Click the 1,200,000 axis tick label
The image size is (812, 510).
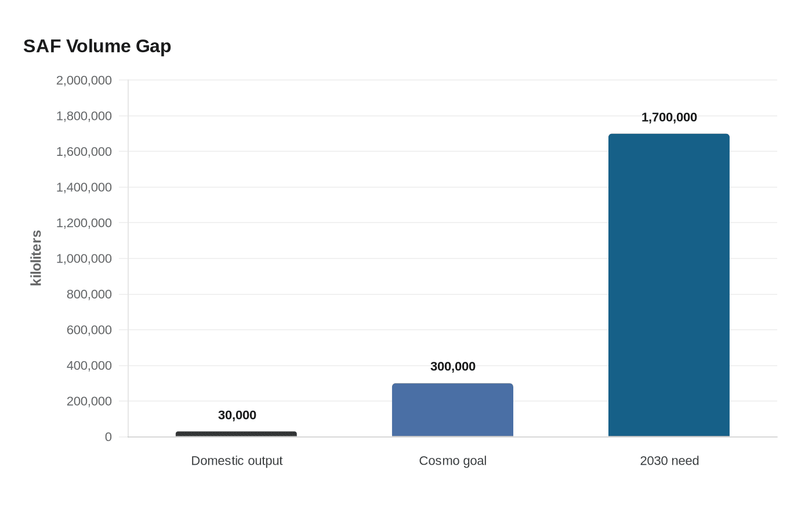click(84, 223)
